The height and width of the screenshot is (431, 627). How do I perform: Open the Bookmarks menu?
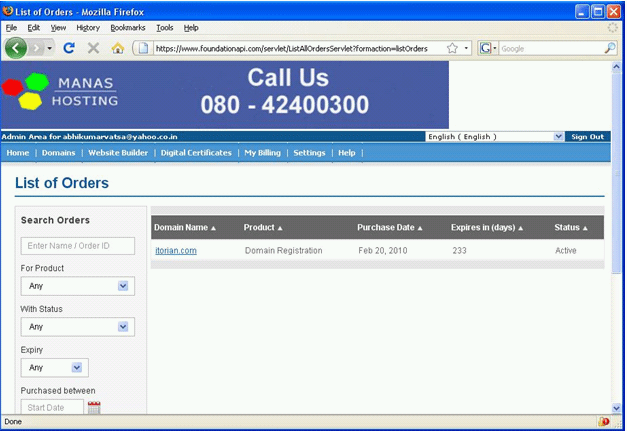click(x=128, y=28)
